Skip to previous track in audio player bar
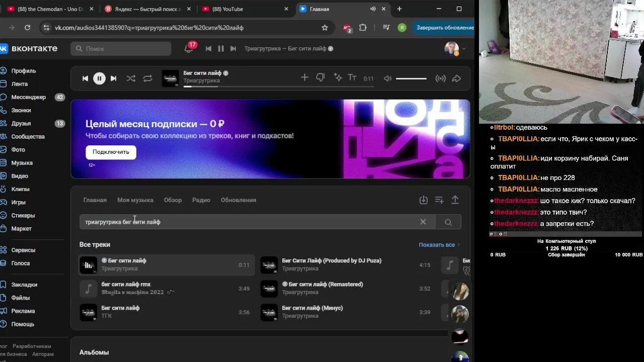 (x=85, y=78)
